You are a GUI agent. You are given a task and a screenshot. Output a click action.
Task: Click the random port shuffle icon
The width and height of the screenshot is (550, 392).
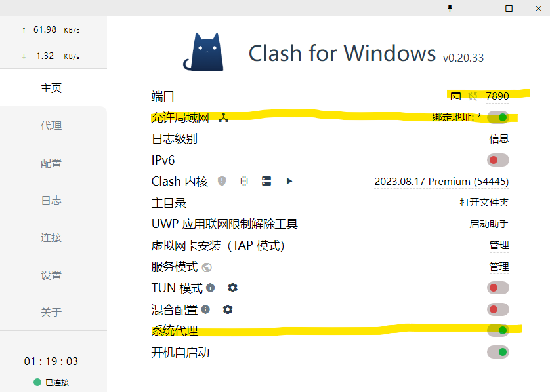[473, 96]
